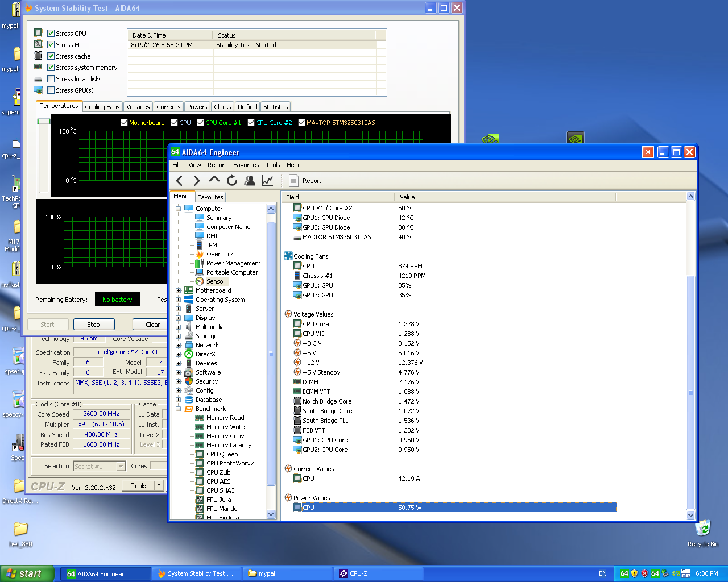Click the menu tree scrollbar thumb
The height and width of the screenshot is (582, 728).
tap(271, 354)
